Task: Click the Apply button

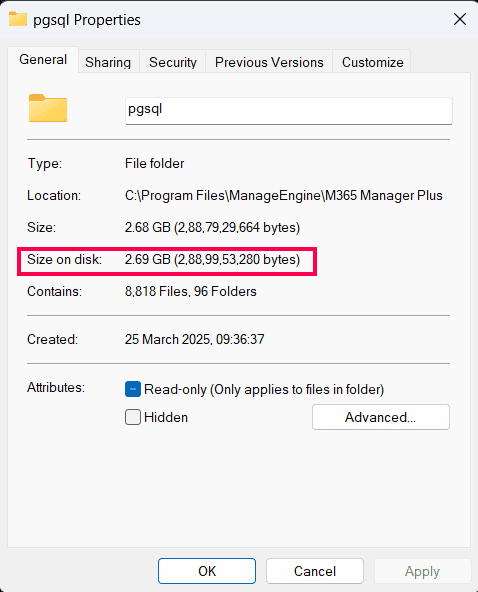Action: pyautogui.click(x=422, y=571)
